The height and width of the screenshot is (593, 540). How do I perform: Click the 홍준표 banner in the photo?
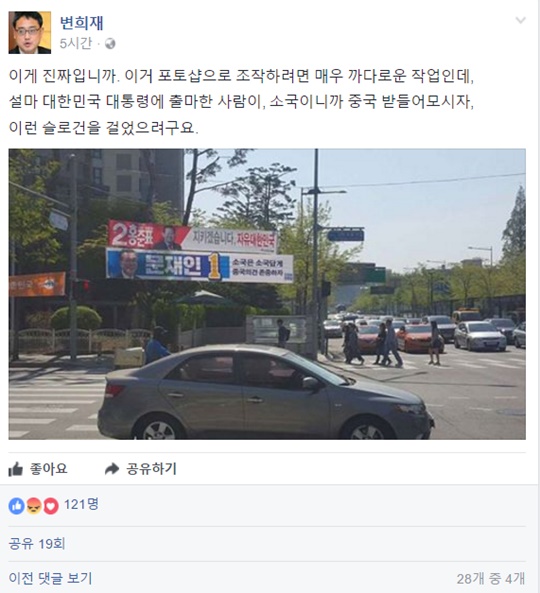(x=192, y=237)
